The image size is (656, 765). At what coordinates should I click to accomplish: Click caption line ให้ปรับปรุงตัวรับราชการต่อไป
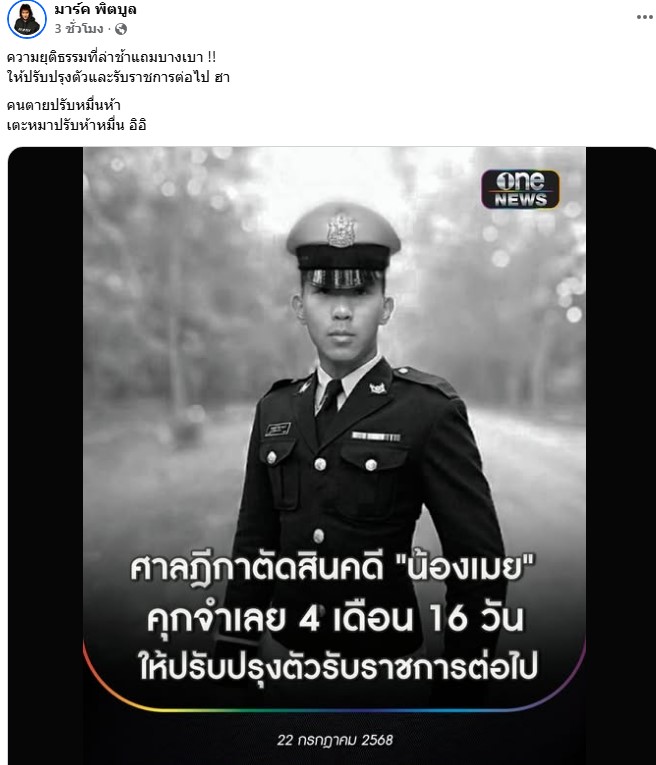coord(338,667)
